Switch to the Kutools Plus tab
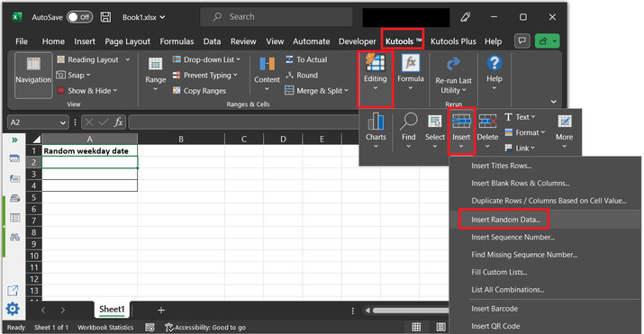This screenshot has width=644, height=334. coord(453,41)
